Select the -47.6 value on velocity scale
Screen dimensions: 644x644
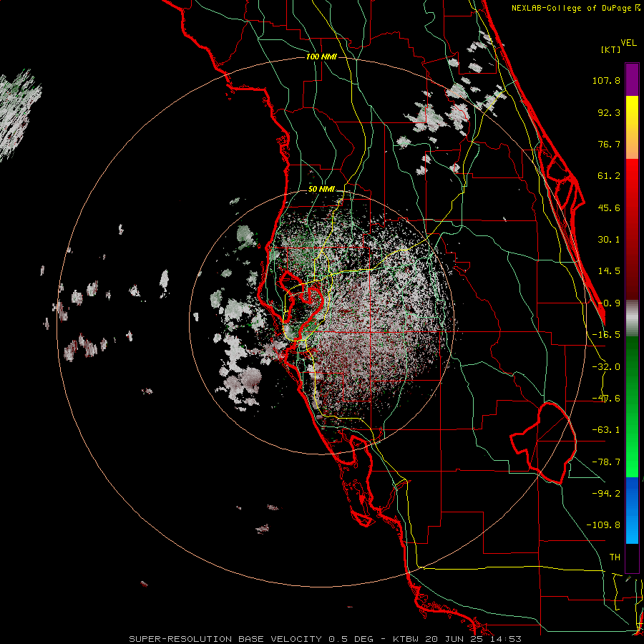tap(606, 399)
